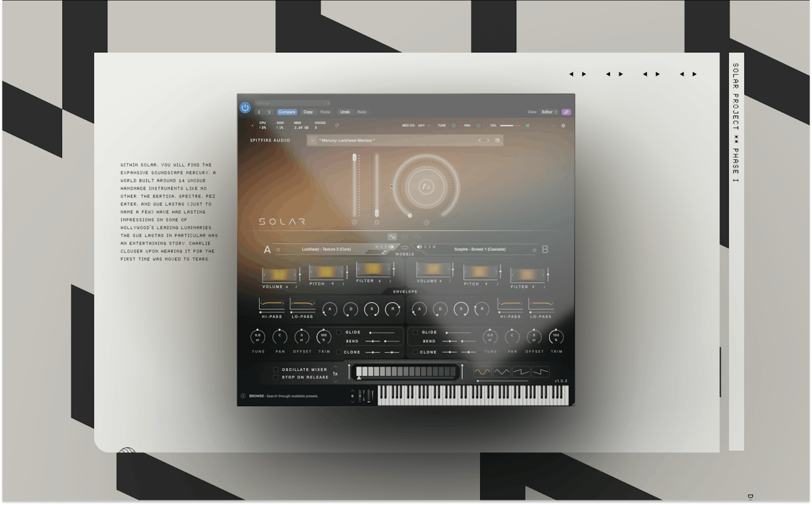812x505 pixels.
Task: Enable layer A Glide checkbox
Action: coord(339,332)
